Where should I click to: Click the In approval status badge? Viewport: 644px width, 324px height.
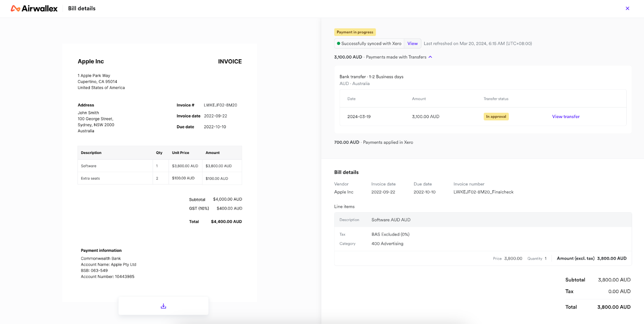[496, 116]
